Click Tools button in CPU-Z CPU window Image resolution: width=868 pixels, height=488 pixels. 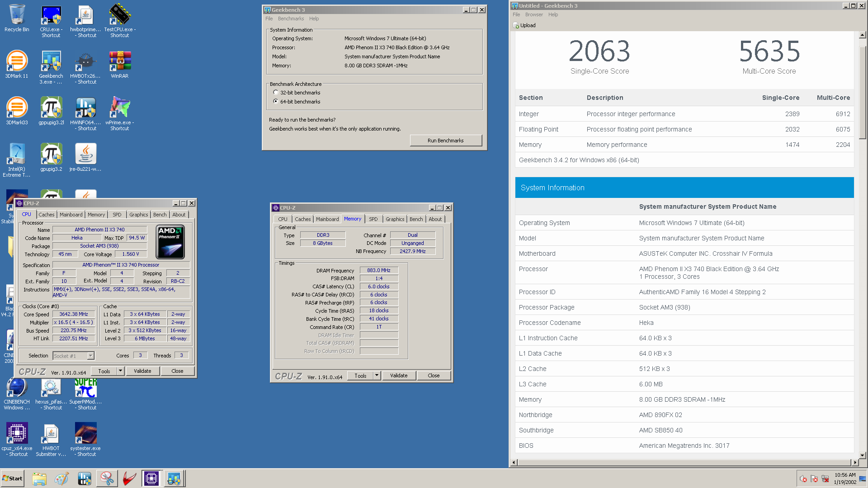click(x=104, y=371)
